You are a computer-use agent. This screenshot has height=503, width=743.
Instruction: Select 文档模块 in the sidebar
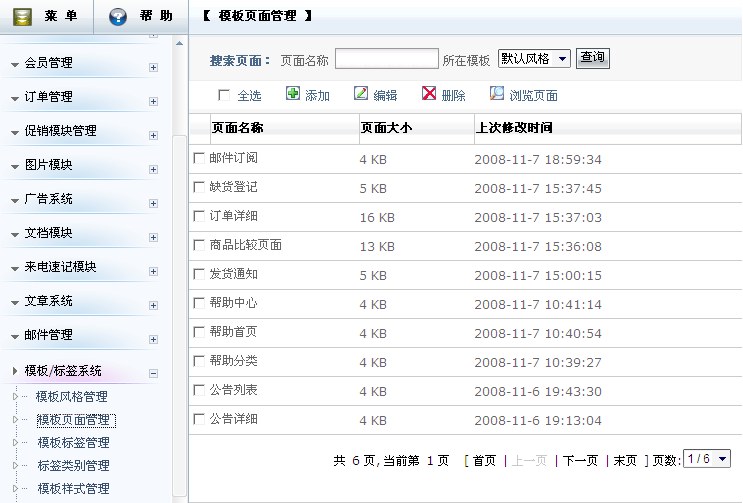tap(48, 233)
